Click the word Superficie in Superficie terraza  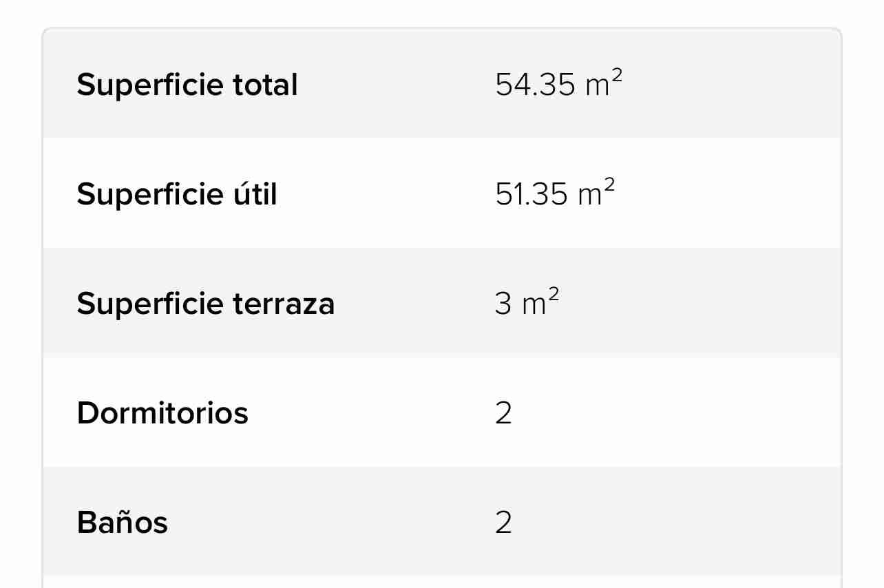pyautogui.click(x=150, y=304)
